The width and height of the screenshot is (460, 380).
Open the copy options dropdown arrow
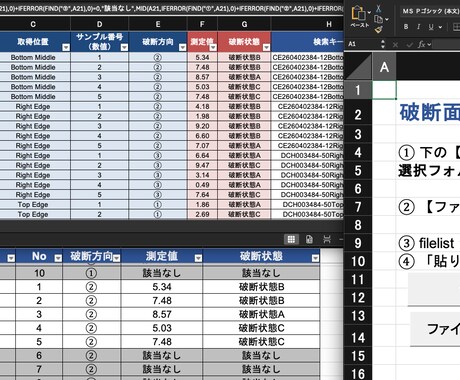pyautogui.click(x=387, y=19)
